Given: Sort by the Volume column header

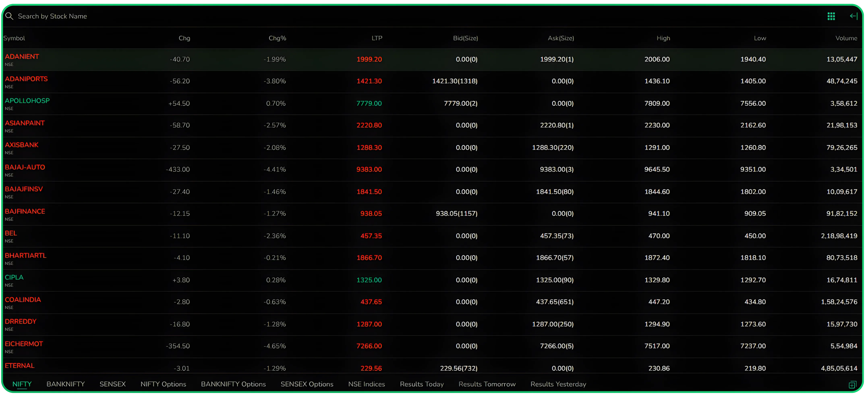Looking at the screenshot, I should [x=846, y=38].
